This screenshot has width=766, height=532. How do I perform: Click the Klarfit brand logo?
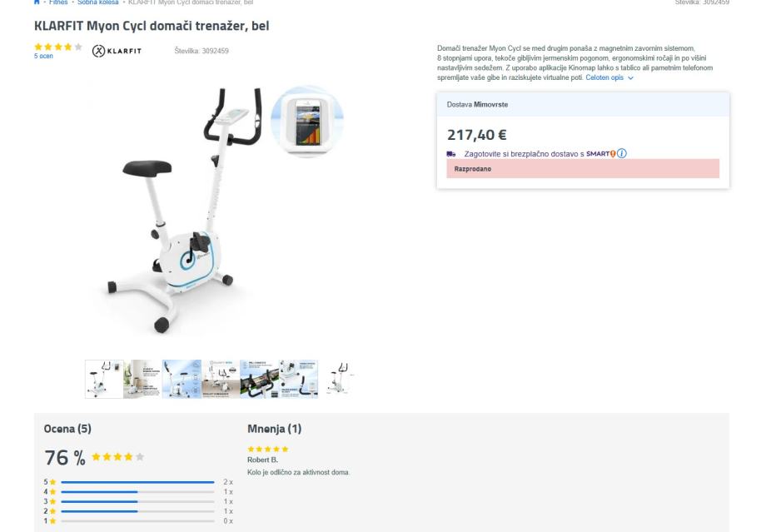point(117,51)
